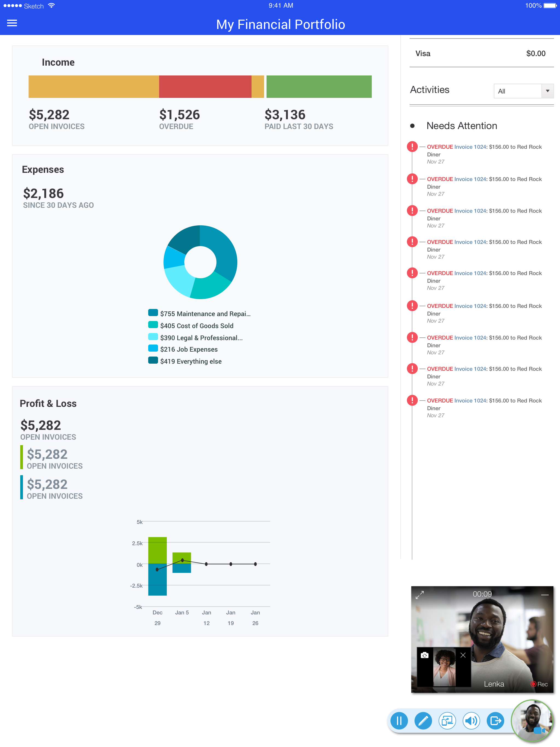Click first red overdue alert icon
Viewport: 560px width, 747px height.
(x=412, y=147)
